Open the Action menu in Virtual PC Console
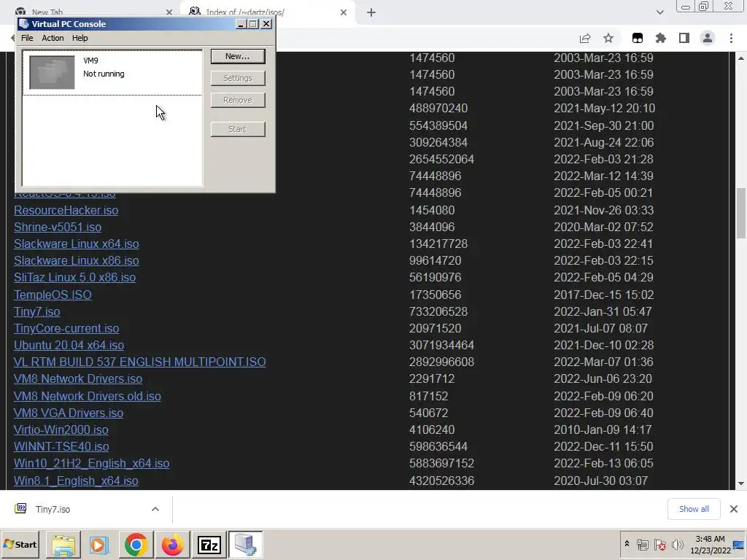Screen dimensions: 747x560 (x=53, y=38)
